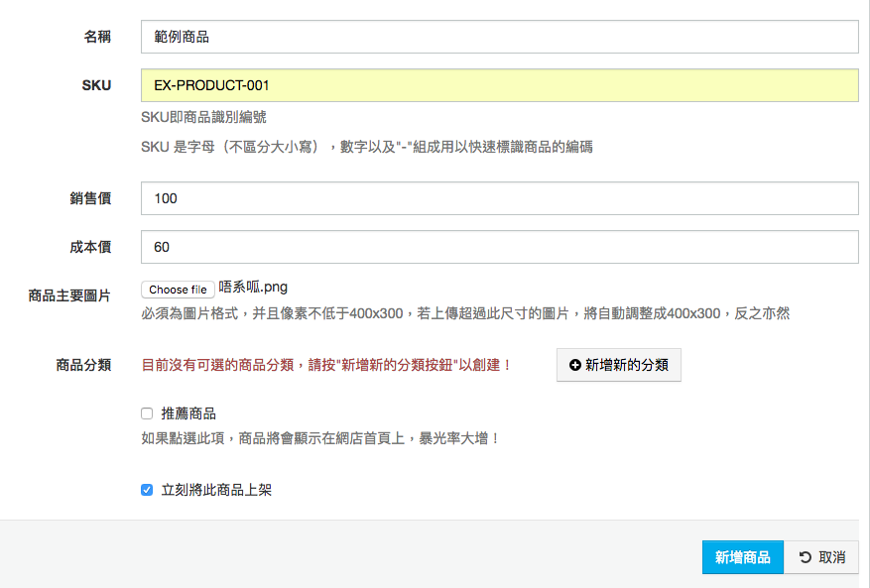Image resolution: width=870 pixels, height=588 pixels.
Task: Focus the 名稱 field containing 範例商品
Action: (499, 37)
